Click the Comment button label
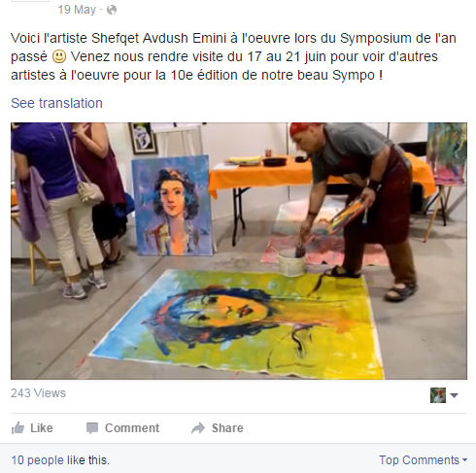Viewport: 476px width, 473px height. pyautogui.click(x=132, y=428)
